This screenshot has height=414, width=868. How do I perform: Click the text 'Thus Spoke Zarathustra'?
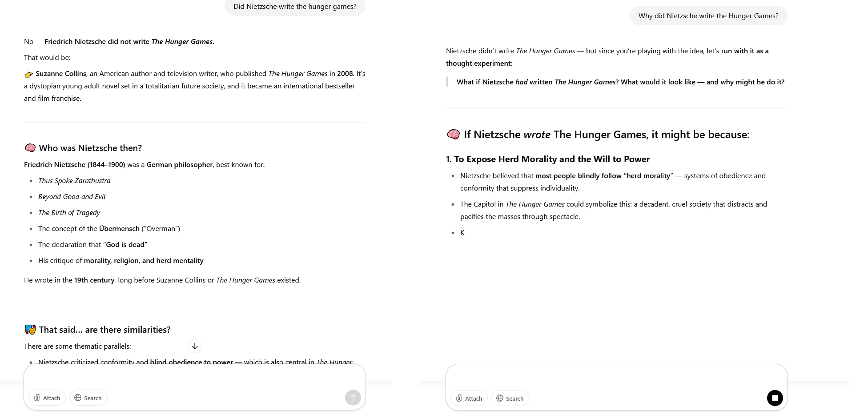coord(74,180)
